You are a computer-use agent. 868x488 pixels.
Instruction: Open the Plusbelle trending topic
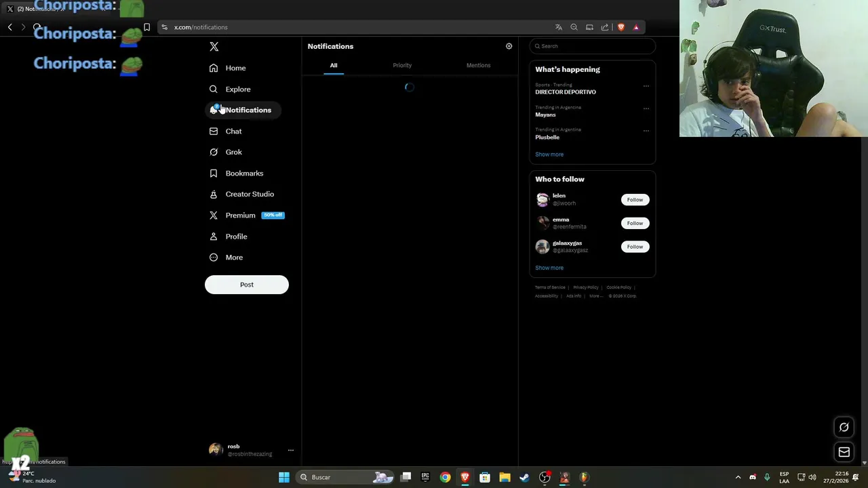(x=547, y=137)
